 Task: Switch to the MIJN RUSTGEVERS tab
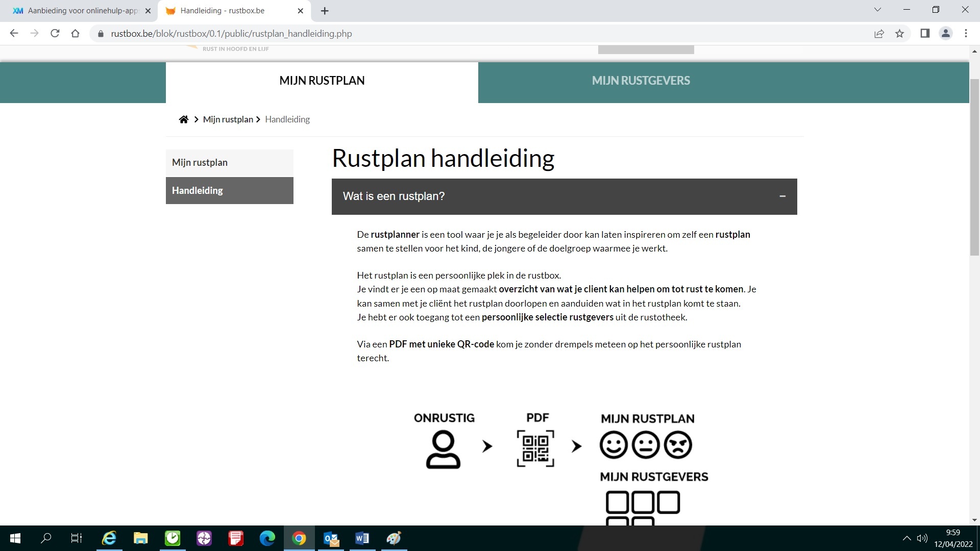[x=641, y=80]
